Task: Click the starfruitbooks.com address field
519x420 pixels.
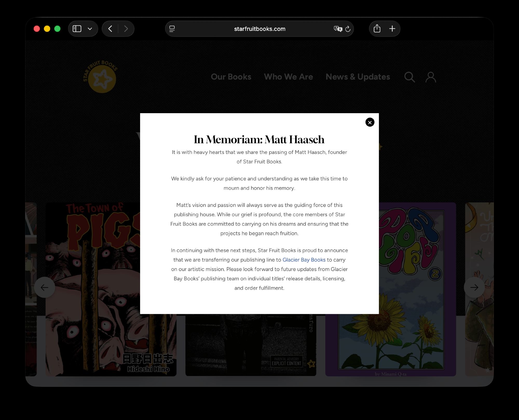Action: [x=259, y=29]
